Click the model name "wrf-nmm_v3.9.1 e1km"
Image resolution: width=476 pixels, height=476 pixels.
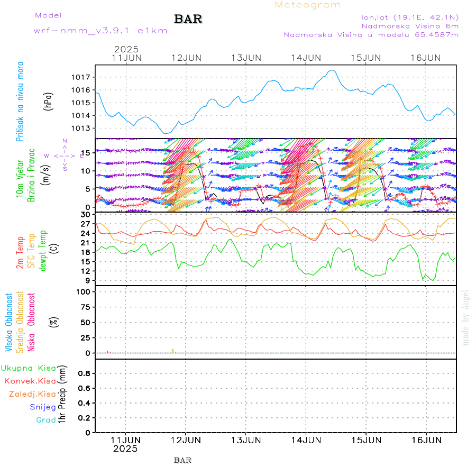[100, 31]
